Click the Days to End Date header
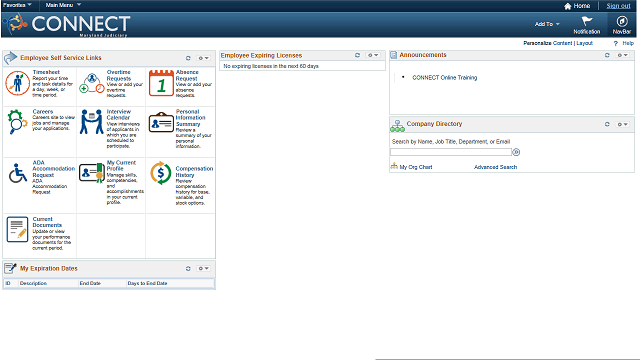Viewport: 640px width, 360px height. point(147,283)
